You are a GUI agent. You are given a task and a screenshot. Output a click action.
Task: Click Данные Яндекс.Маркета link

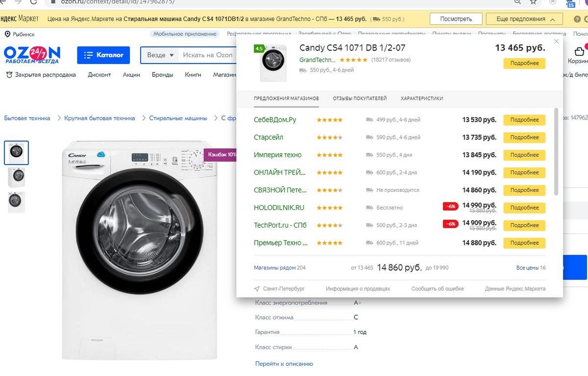515,289
